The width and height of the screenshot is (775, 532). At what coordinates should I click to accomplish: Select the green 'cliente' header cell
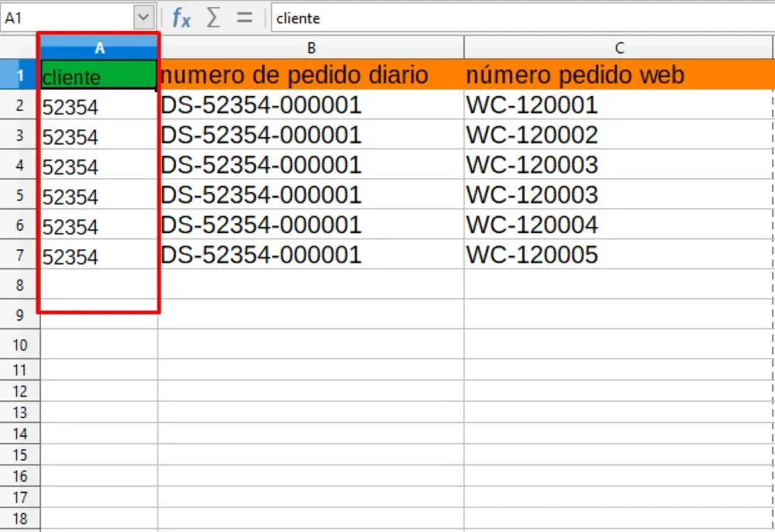click(99, 75)
